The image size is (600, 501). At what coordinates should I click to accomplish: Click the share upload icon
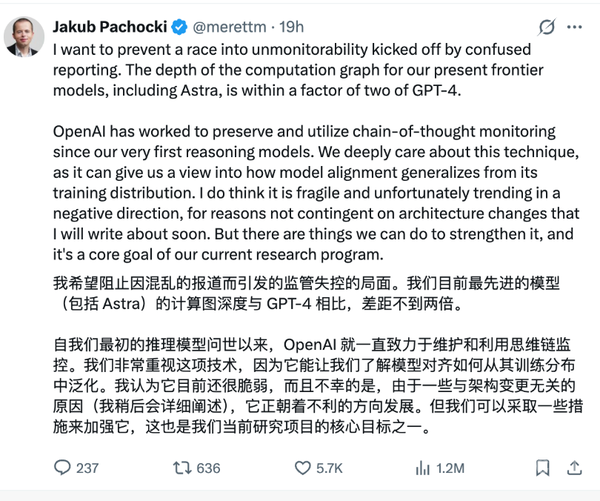click(x=574, y=468)
